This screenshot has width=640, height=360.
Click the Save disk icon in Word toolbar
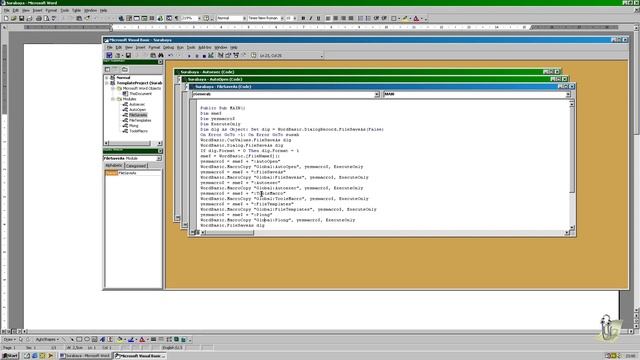pos(21,18)
